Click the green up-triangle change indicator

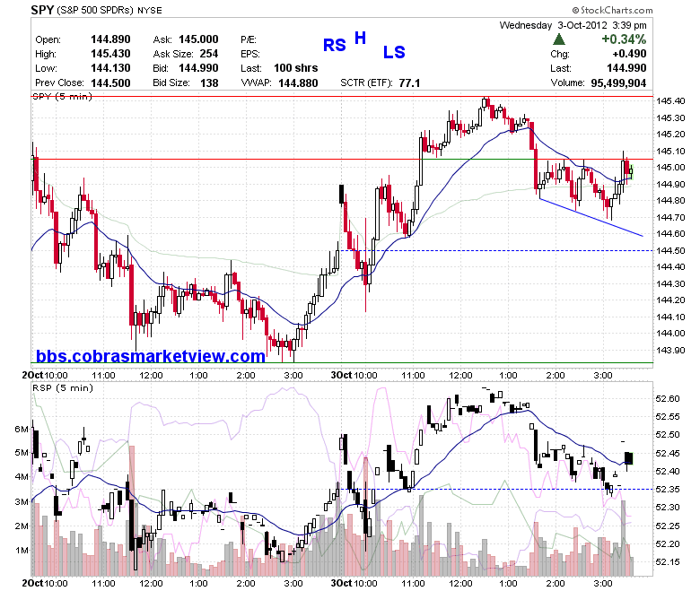pos(558,39)
